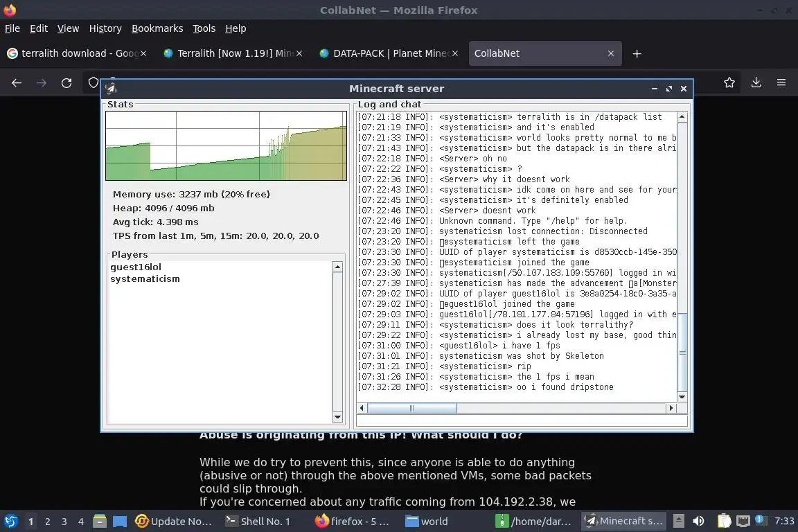Click log horizontal scrollbar thumb
798x532 pixels.
pos(411,408)
